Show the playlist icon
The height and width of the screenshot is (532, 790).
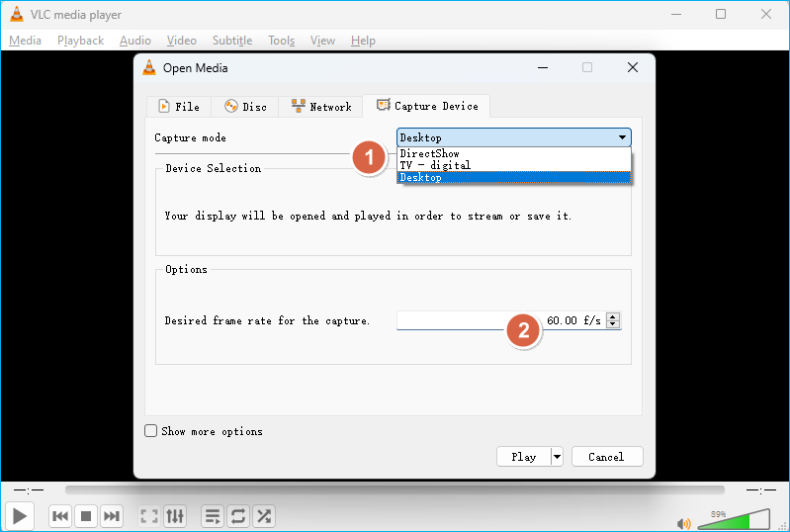tap(213, 516)
